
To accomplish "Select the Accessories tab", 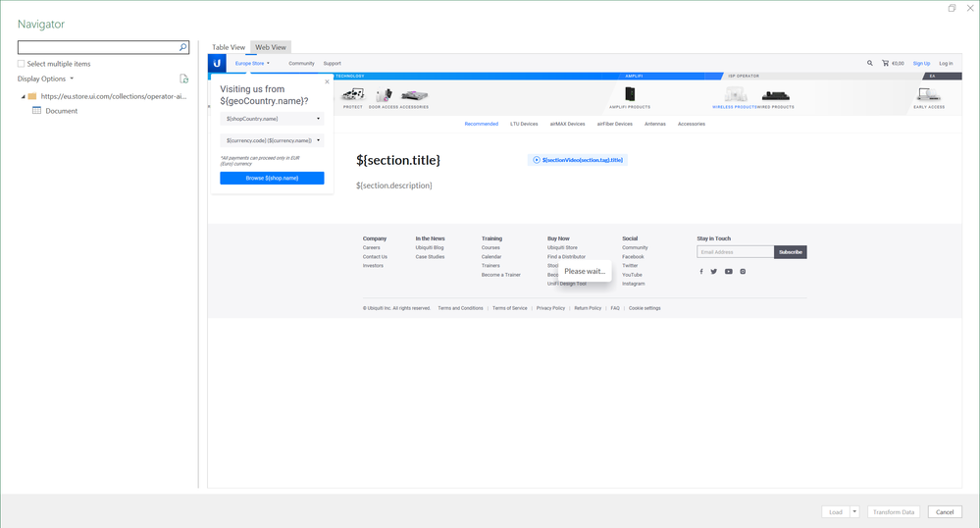I will [x=692, y=124].
